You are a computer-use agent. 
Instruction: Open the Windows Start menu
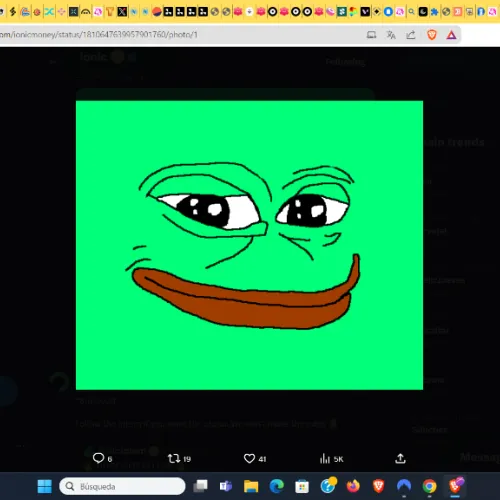pos(45,486)
